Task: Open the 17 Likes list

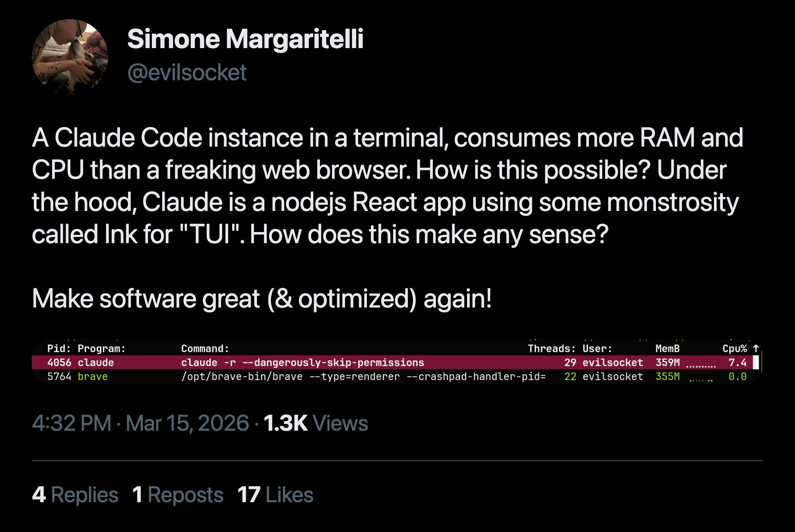Action: point(275,495)
